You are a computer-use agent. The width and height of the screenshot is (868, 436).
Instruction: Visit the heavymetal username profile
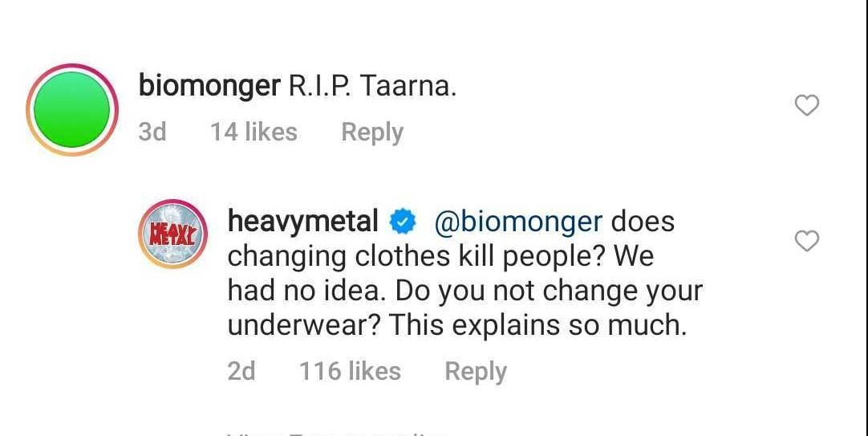303,221
